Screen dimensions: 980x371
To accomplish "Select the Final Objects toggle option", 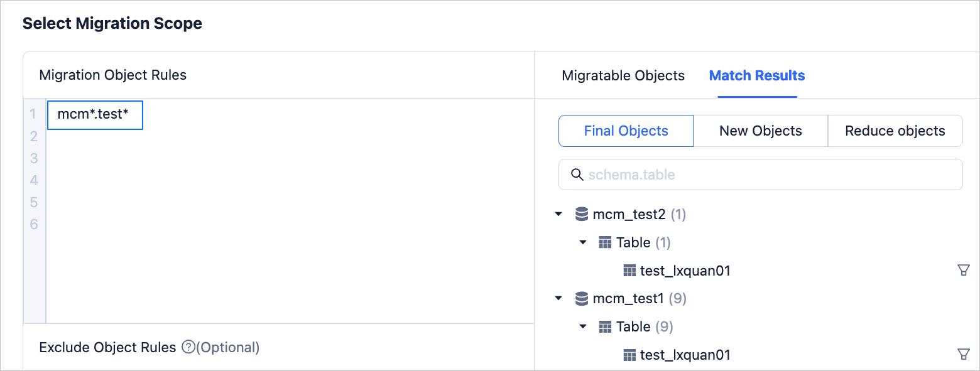I will click(626, 131).
